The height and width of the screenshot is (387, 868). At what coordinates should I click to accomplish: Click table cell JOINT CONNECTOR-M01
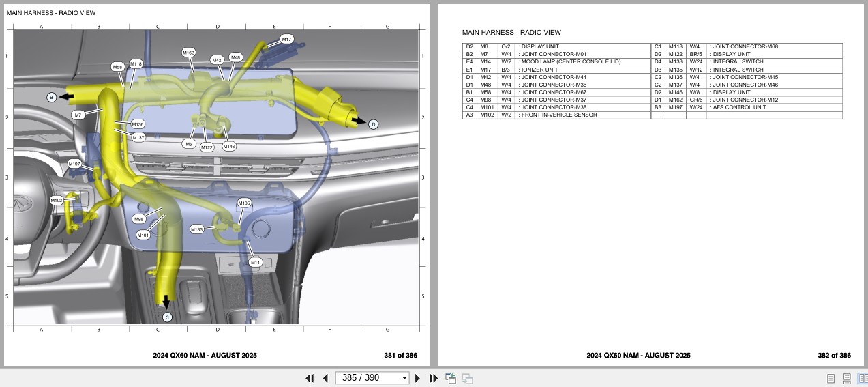583,55
